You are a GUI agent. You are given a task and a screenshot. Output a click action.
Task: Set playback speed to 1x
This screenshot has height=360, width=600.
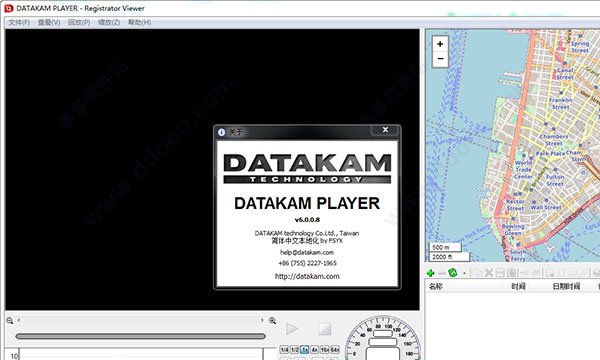[305, 350]
